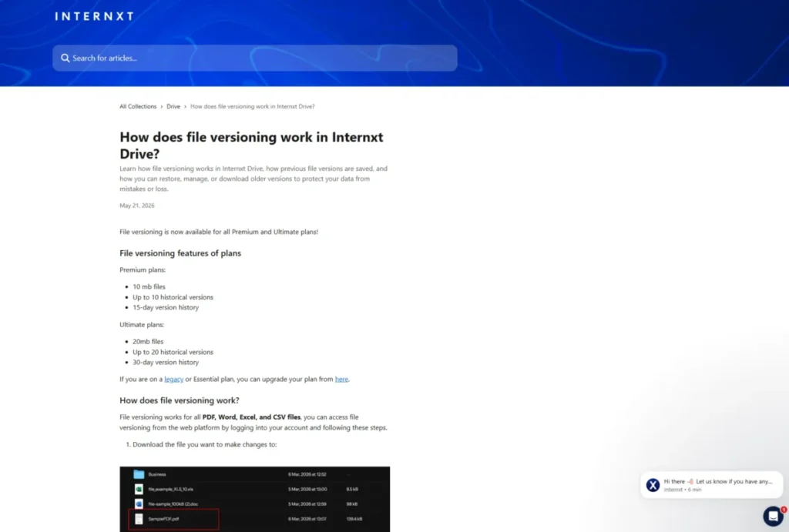
Task: Click the Internxt X avatar in the chat popup
Action: pos(653,485)
